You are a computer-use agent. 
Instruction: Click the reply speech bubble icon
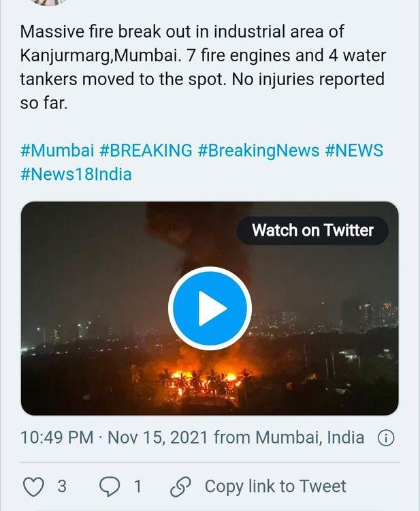point(110,486)
